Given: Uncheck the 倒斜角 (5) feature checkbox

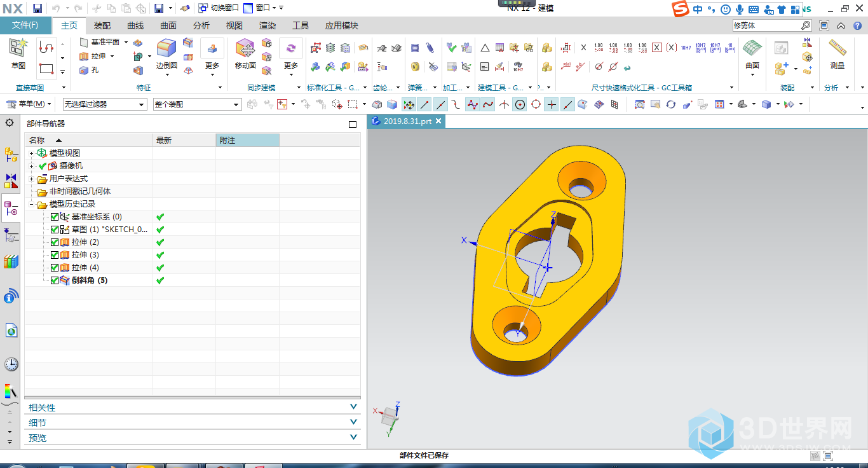Looking at the screenshot, I should tap(55, 280).
